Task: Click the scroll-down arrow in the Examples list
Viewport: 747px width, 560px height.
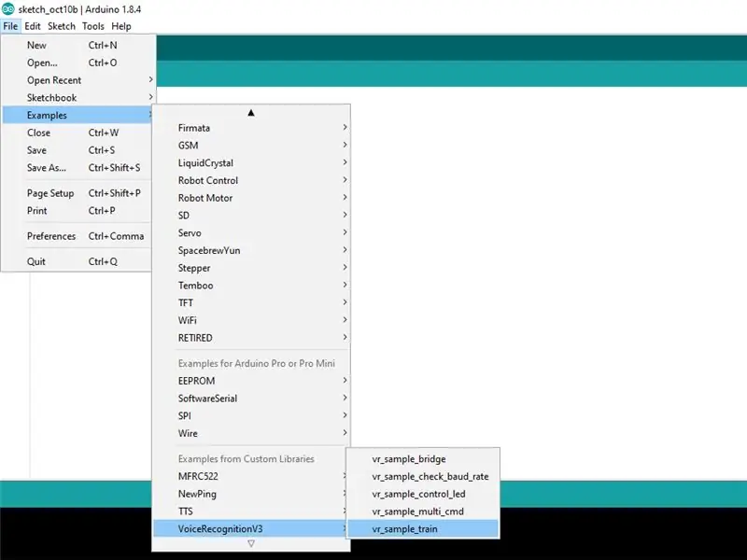Action: click(x=251, y=543)
